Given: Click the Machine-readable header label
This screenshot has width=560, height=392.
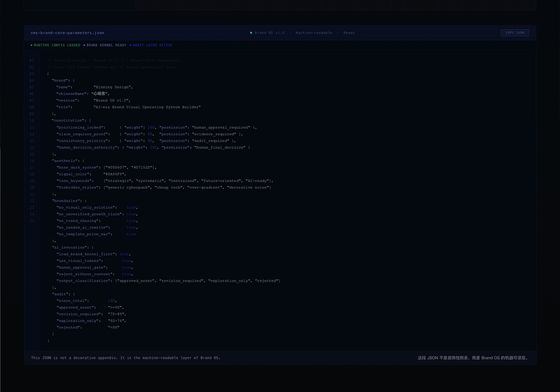Looking at the screenshot, I should click(314, 33).
